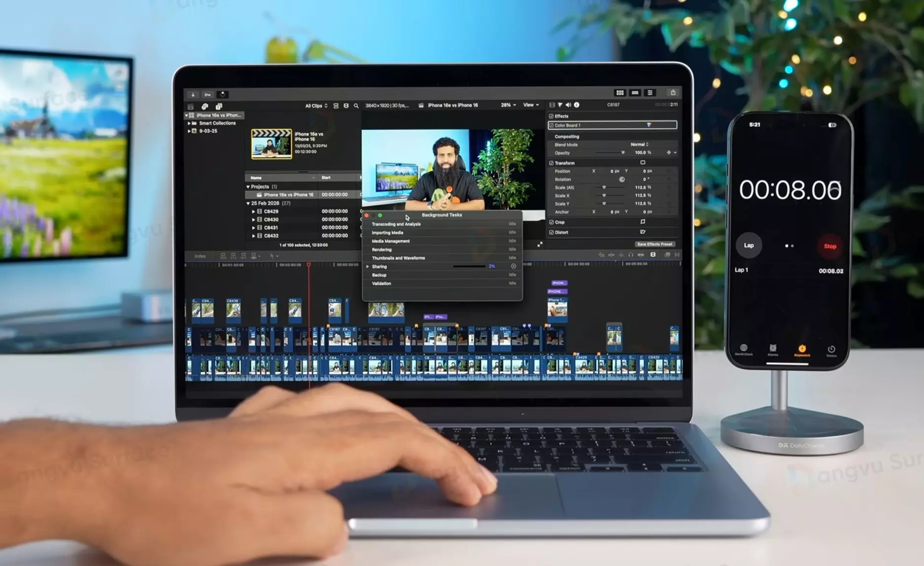Click the red timeline playhead marker
Screen dimensions: 924x566
coord(309,265)
